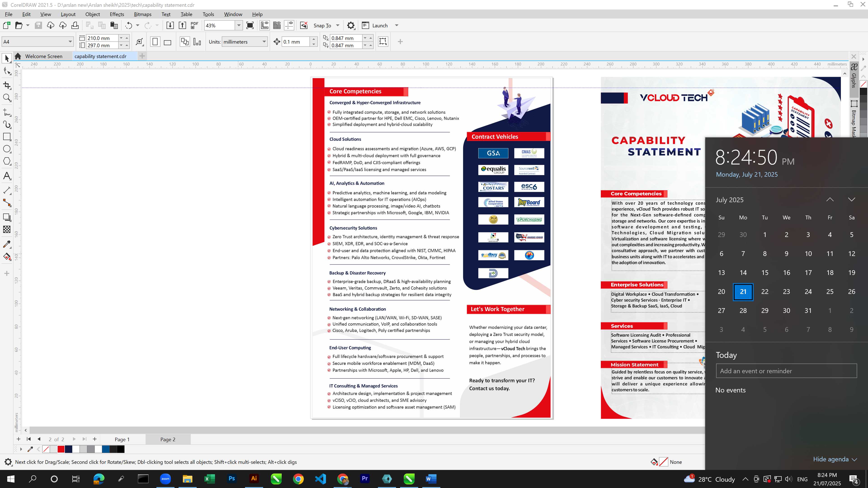Undo the last action
The image size is (868, 488).
tap(128, 25)
